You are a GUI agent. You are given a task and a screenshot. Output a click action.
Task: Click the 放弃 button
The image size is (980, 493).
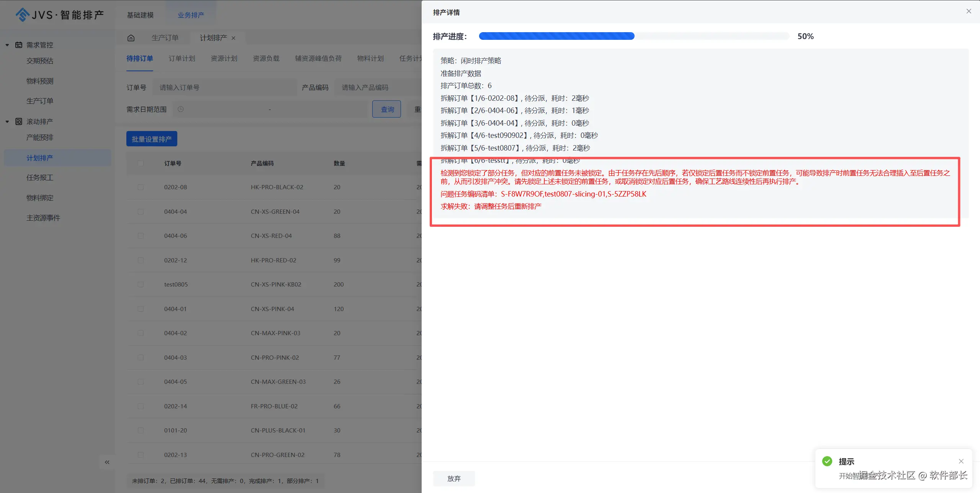pos(454,478)
